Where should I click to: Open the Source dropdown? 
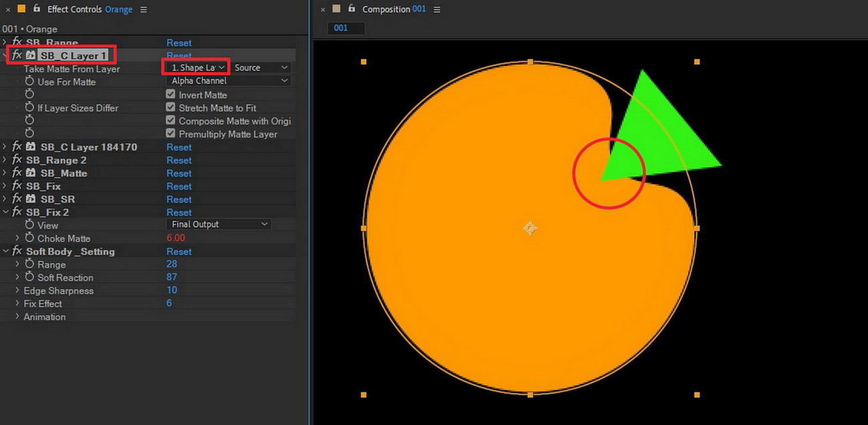[x=261, y=67]
